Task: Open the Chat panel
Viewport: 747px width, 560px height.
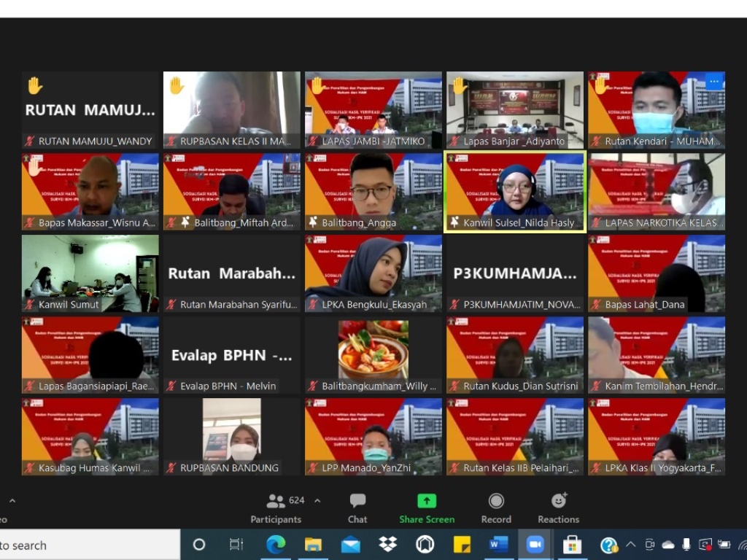Action: 357,508
